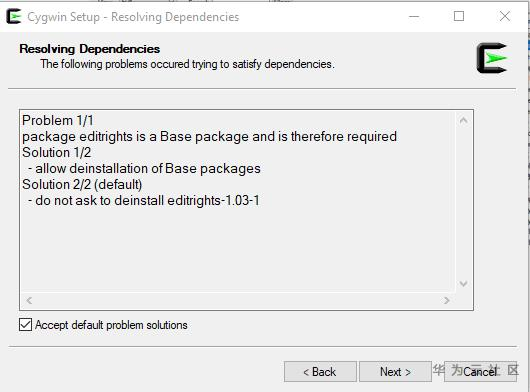
Task: Click the 'do not ask to deinstall editrights-1.03-1' line
Action: pyautogui.click(x=144, y=200)
